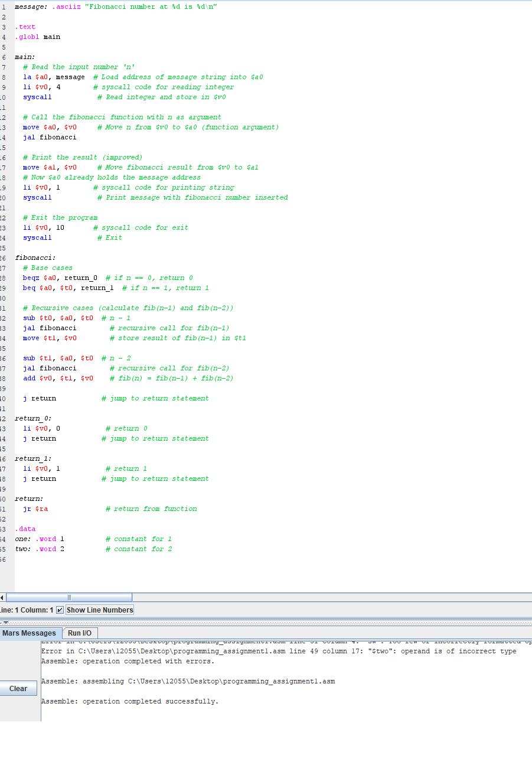532x762 pixels.
Task: Click the return_0: label in the code
Action: coord(32,418)
